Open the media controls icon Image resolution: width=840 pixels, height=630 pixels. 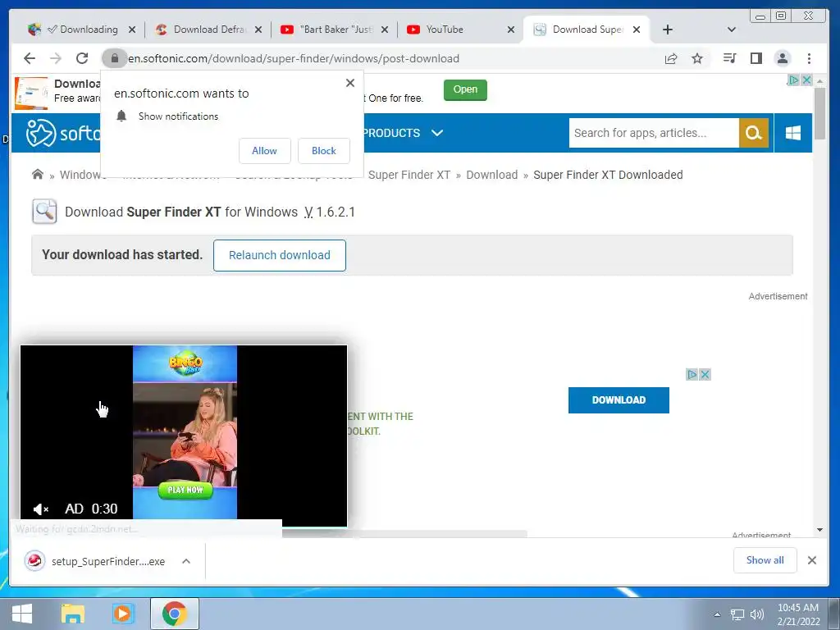[x=729, y=58]
